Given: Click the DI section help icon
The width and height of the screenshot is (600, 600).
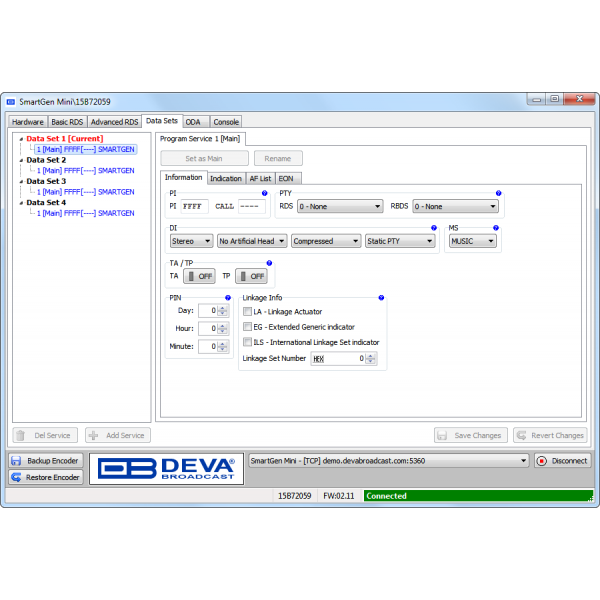Looking at the screenshot, I should [x=434, y=228].
